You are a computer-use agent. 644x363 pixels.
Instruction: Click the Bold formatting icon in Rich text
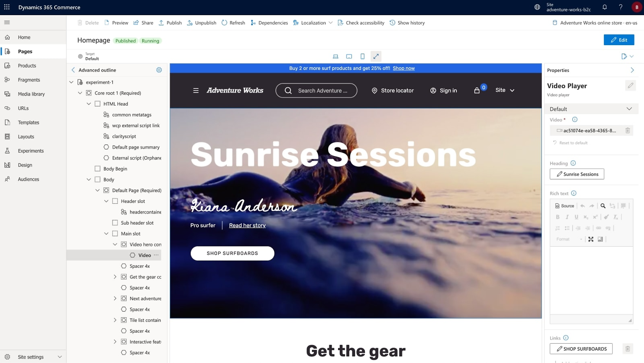tap(558, 217)
